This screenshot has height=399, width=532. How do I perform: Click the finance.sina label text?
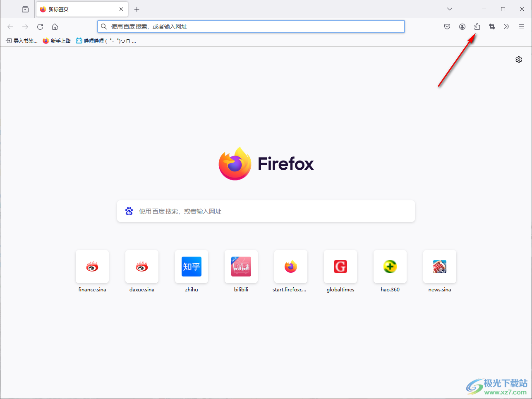point(92,290)
